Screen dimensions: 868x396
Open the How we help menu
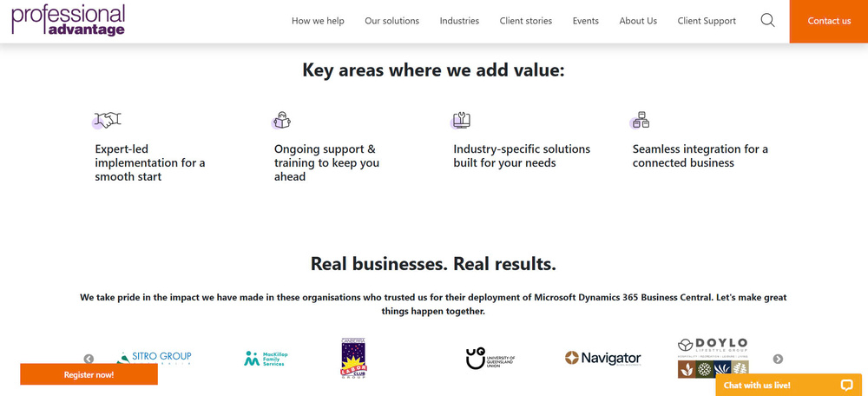point(318,21)
